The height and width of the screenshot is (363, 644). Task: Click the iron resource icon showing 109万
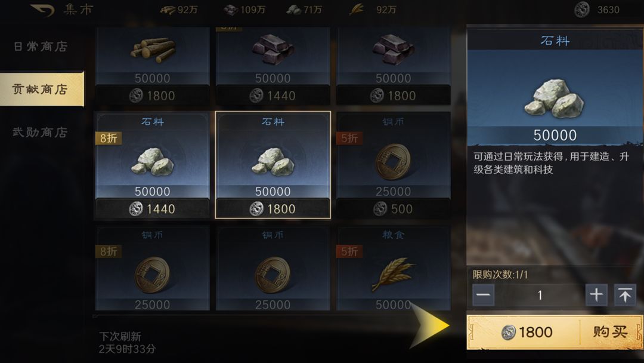click(231, 10)
